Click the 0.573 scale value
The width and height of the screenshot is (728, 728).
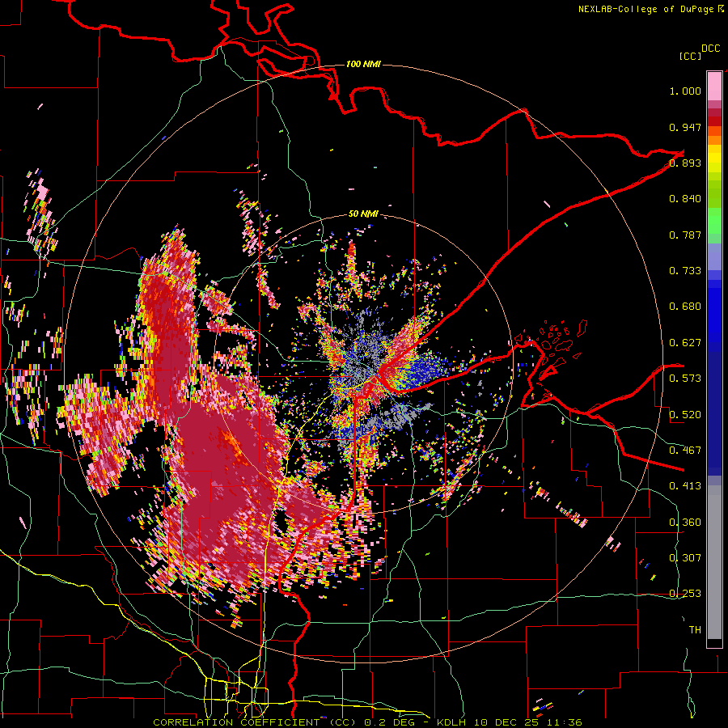click(x=685, y=379)
